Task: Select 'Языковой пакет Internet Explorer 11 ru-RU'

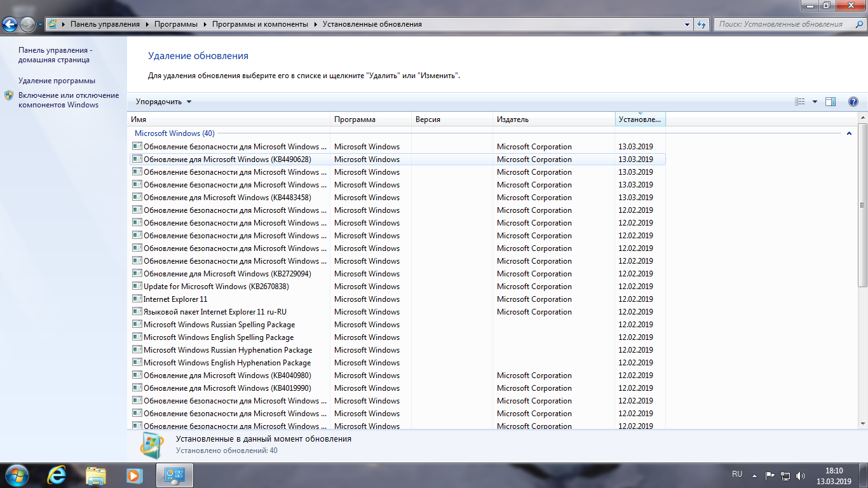Action: [398, 312]
